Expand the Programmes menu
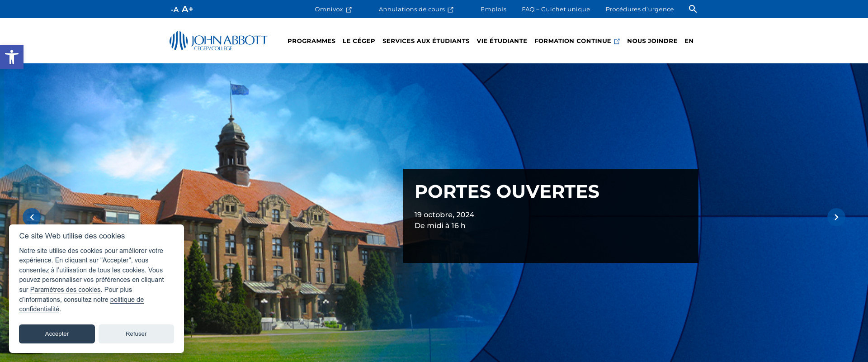The height and width of the screenshot is (362, 868). pyautogui.click(x=311, y=41)
